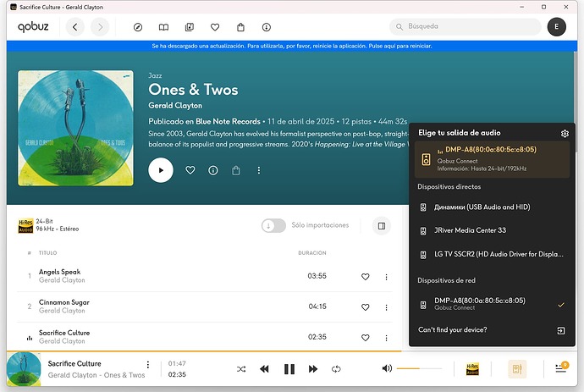
Task: Open album more options menu
Action: [x=259, y=170]
